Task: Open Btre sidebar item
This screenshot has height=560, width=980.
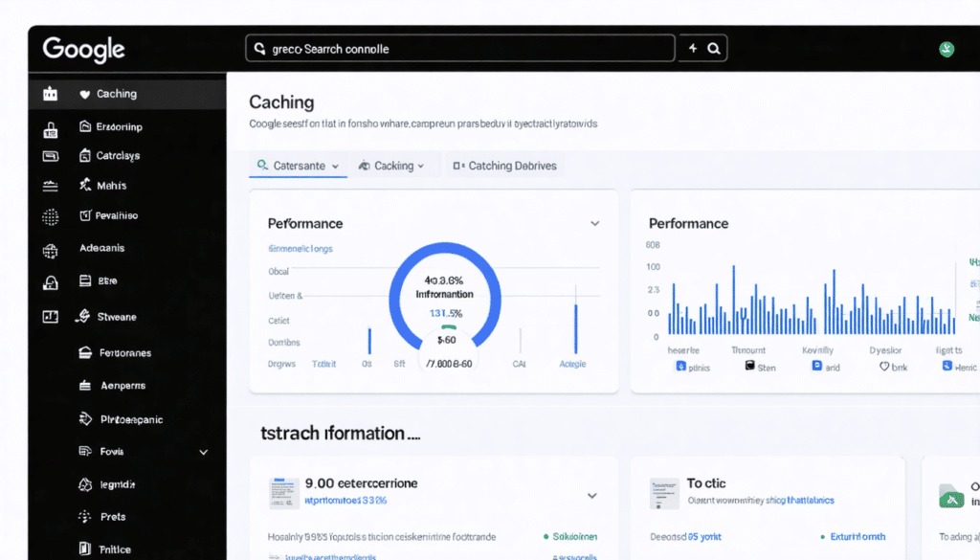Action: click(107, 280)
